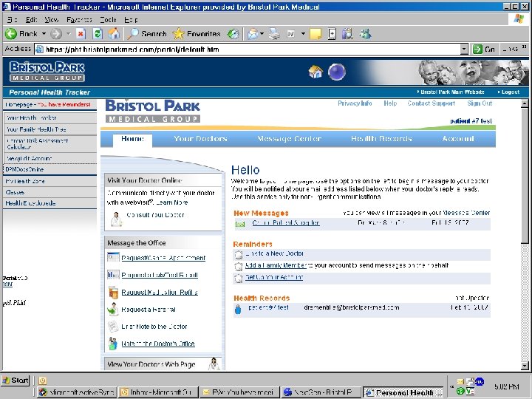
Task: Click the doctor icon beside Consult Your Doctor
Action: pyautogui.click(x=116, y=219)
